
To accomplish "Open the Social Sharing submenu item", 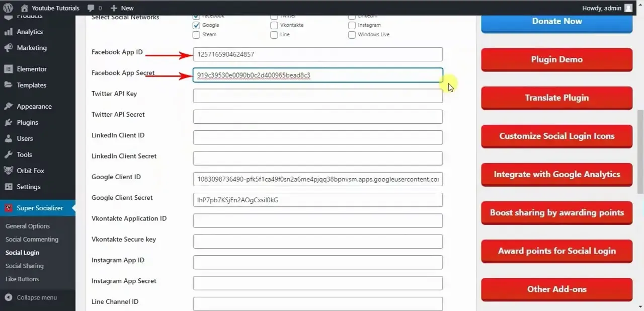I will pyautogui.click(x=25, y=266).
